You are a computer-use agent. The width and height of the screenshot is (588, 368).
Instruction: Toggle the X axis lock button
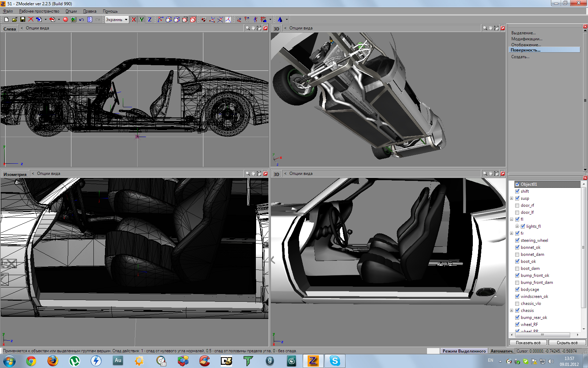tap(134, 20)
